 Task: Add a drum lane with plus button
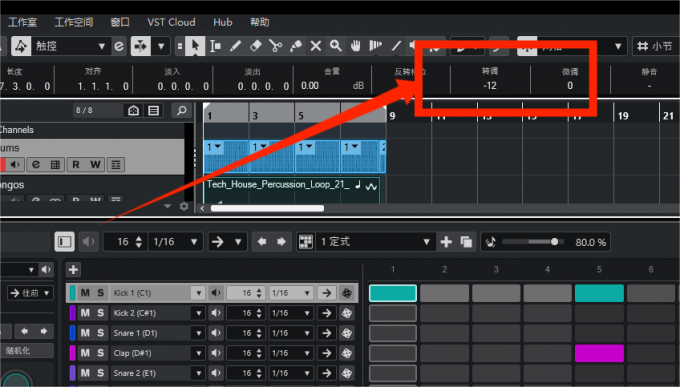click(73, 269)
